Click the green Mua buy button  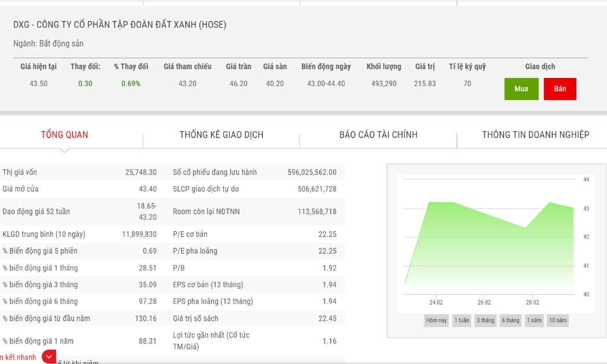point(521,89)
